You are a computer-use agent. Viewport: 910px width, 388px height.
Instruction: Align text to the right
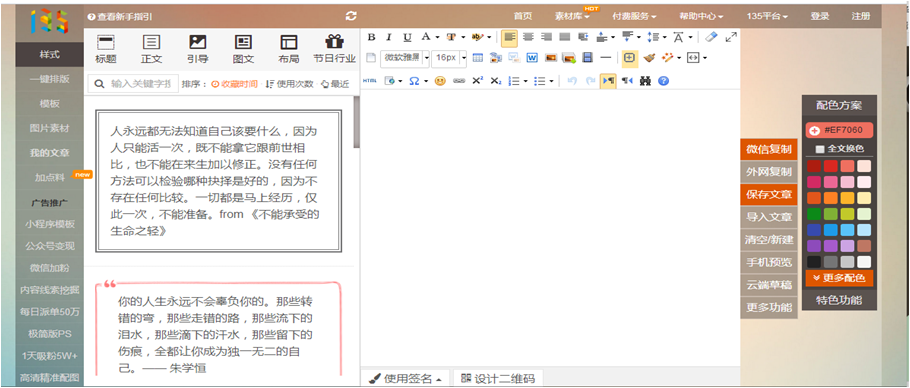point(546,37)
